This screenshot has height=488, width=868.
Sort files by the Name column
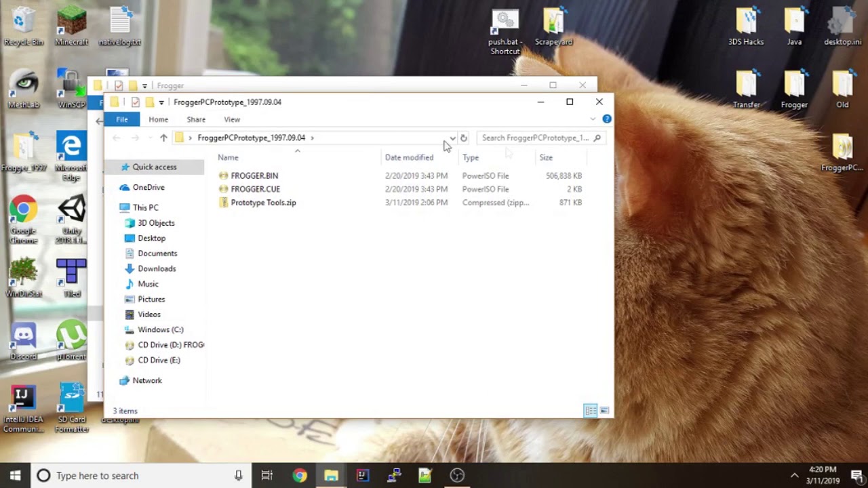pos(298,157)
